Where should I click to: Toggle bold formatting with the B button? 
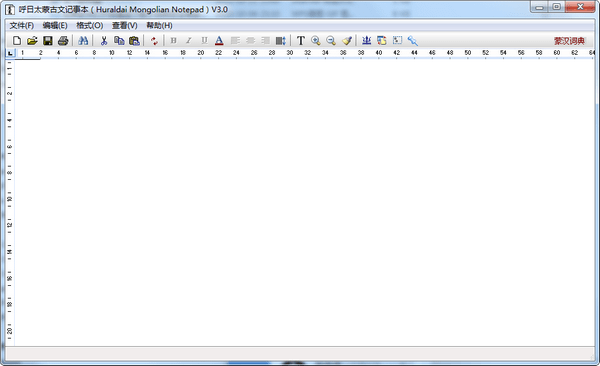[x=173, y=41]
